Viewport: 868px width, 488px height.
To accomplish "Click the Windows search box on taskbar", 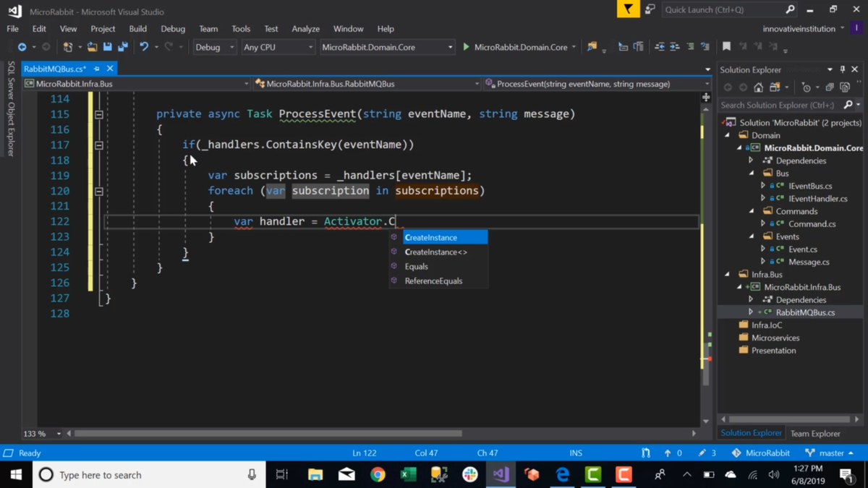I will tap(148, 475).
